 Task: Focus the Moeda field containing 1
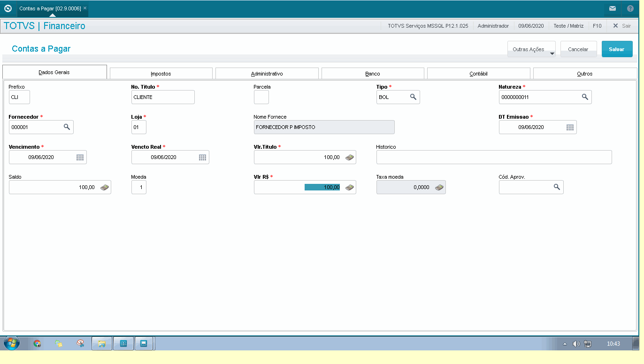pos(139,187)
